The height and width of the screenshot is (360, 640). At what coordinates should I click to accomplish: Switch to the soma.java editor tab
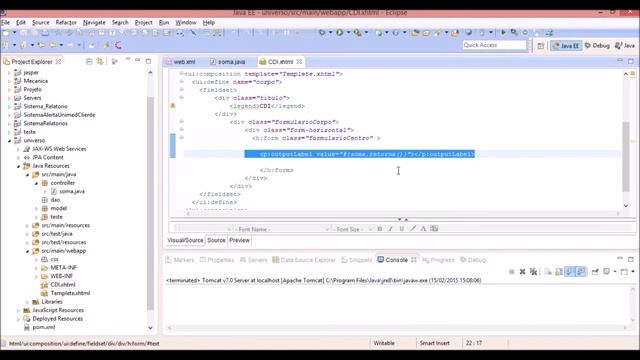click(x=228, y=62)
